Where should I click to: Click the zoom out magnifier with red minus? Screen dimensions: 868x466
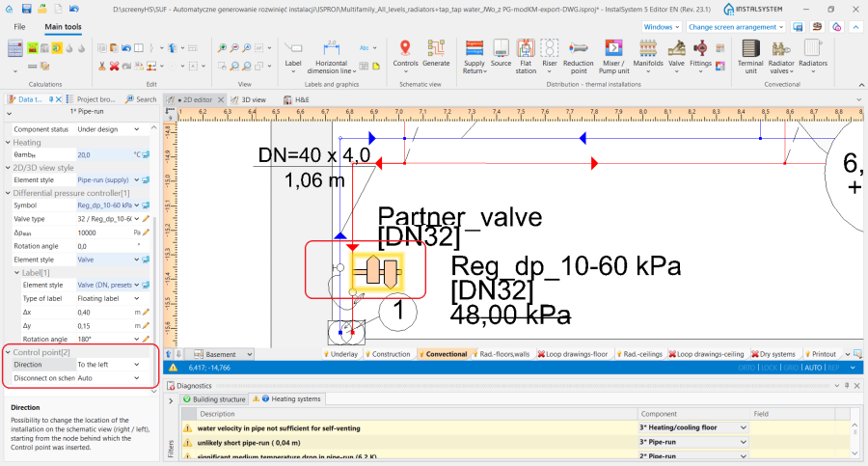[234, 48]
